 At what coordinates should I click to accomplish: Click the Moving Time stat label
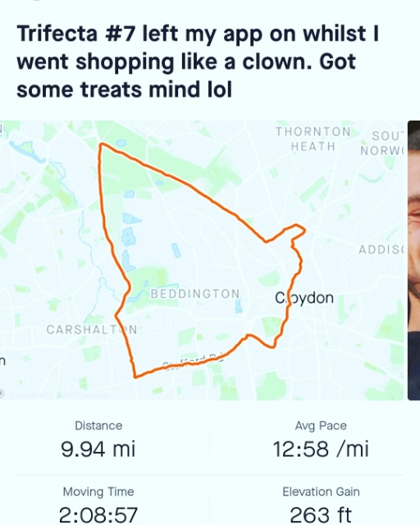pos(98,492)
